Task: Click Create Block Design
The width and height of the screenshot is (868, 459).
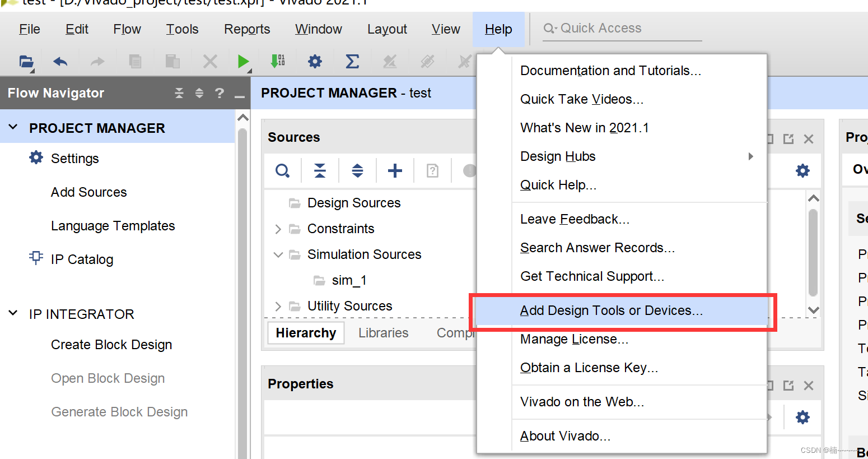Action: coord(111,345)
